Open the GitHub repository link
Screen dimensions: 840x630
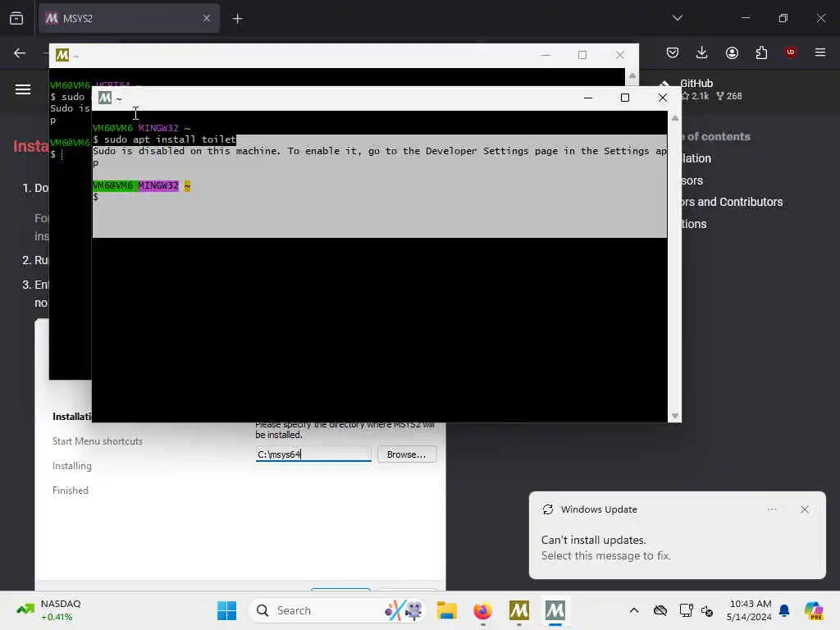click(702, 89)
